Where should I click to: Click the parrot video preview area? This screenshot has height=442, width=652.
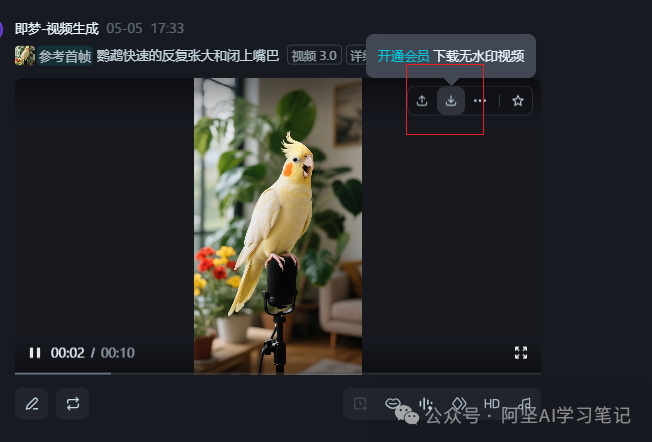point(278,226)
